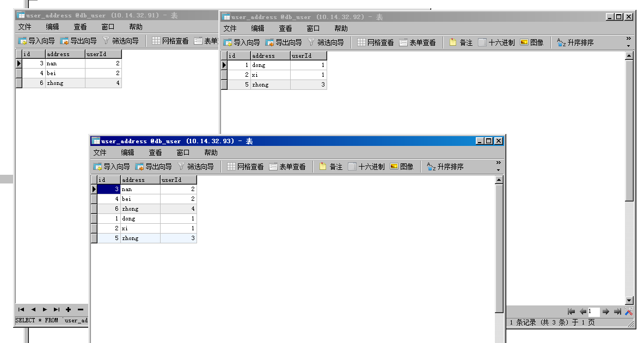Open the File (文件) menu in the 10.14.32.93 window
The width and height of the screenshot is (644, 343).
tap(100, 152)
